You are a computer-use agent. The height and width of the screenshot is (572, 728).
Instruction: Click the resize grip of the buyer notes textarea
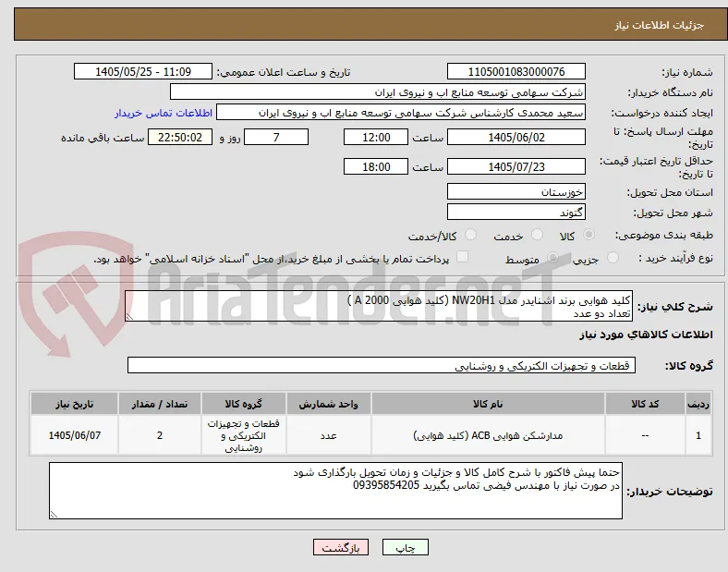[x=54, y=515]
